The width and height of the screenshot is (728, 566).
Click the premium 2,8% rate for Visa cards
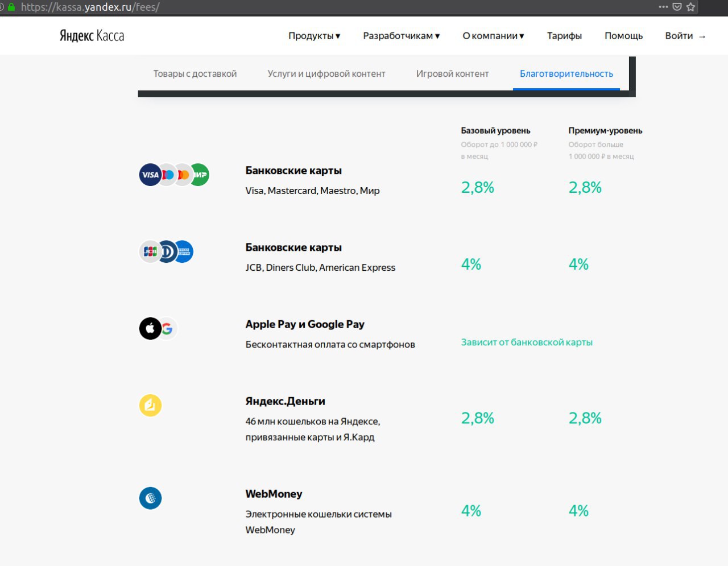pyautogui.click(x=585, y=188)
